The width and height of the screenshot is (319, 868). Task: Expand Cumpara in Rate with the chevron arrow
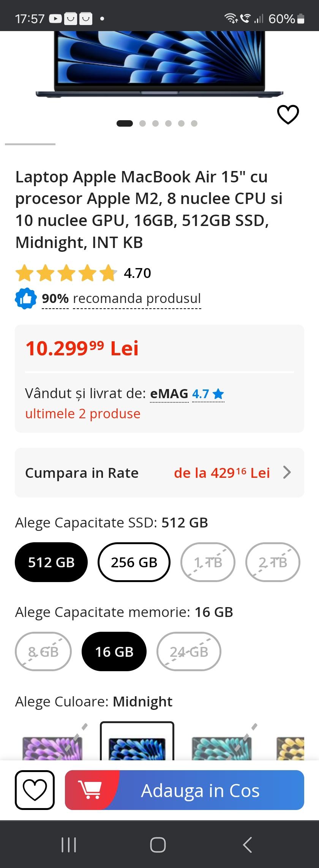pos(287,472)
